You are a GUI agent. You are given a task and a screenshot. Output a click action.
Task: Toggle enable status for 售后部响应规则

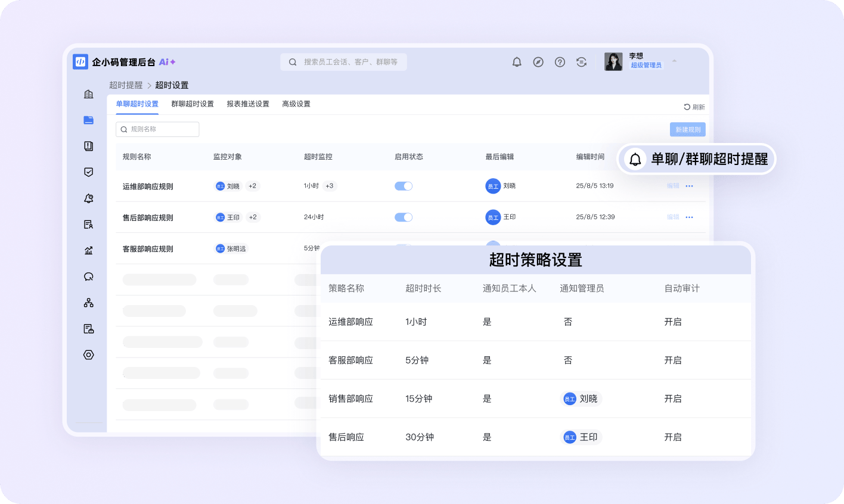click(x=404, y=217)
